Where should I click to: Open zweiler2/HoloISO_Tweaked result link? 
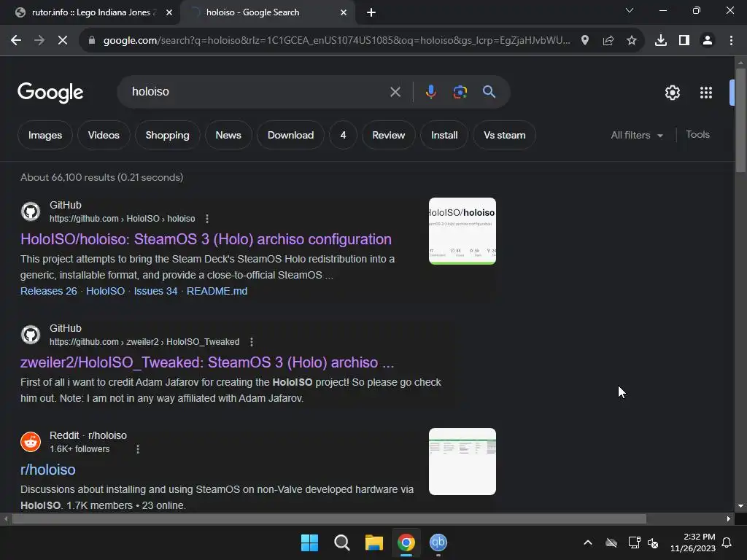coord(207,362)
